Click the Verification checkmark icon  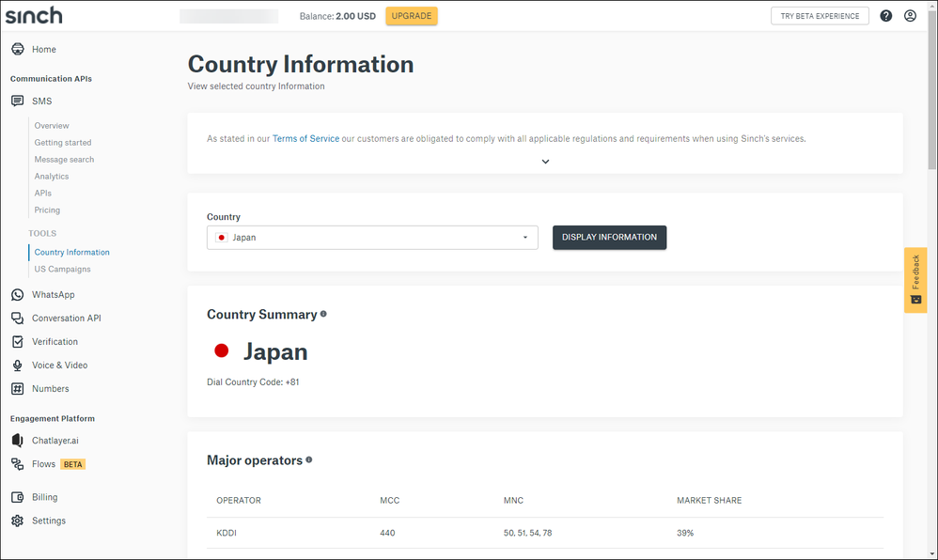click(x=18, y=342)
